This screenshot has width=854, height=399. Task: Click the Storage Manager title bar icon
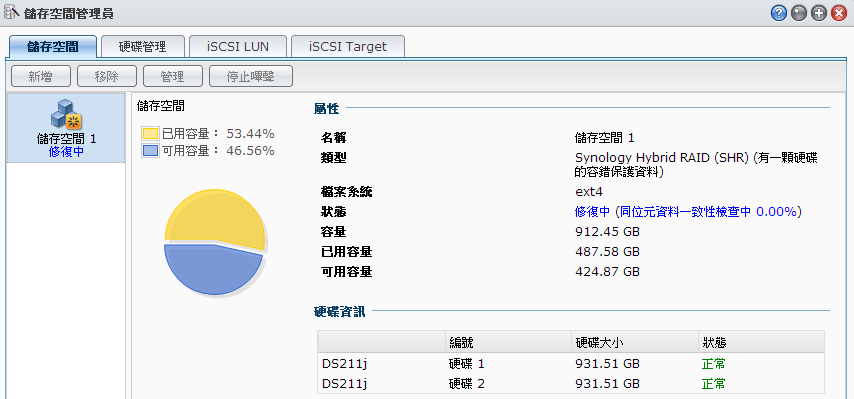(11, 12)
